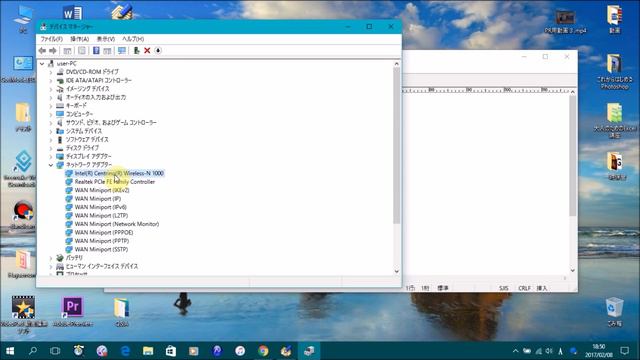Screen dimensions: 640x360
Task: Open the ヘルプ(H) menu
Action: tap(133, 39)
